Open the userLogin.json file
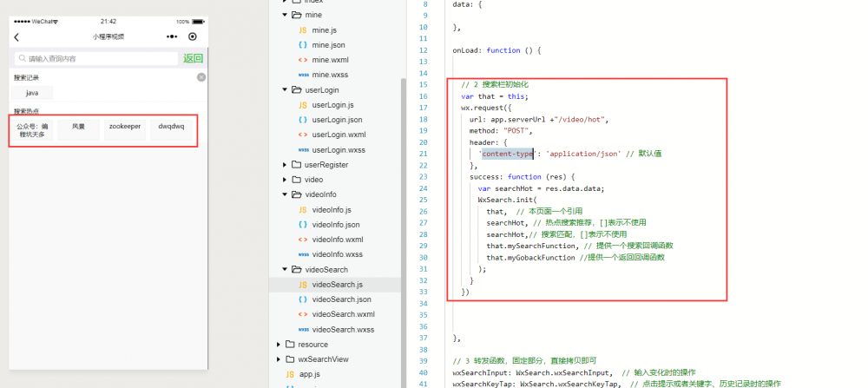The width and height of the screenshot is (868, 388). tap(337, 120)
